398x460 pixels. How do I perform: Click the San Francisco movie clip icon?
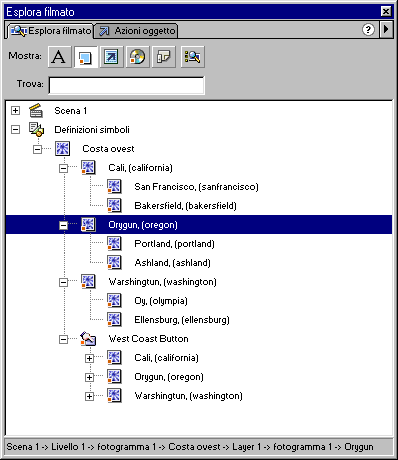pyautogui.click(x=114, y=187)
